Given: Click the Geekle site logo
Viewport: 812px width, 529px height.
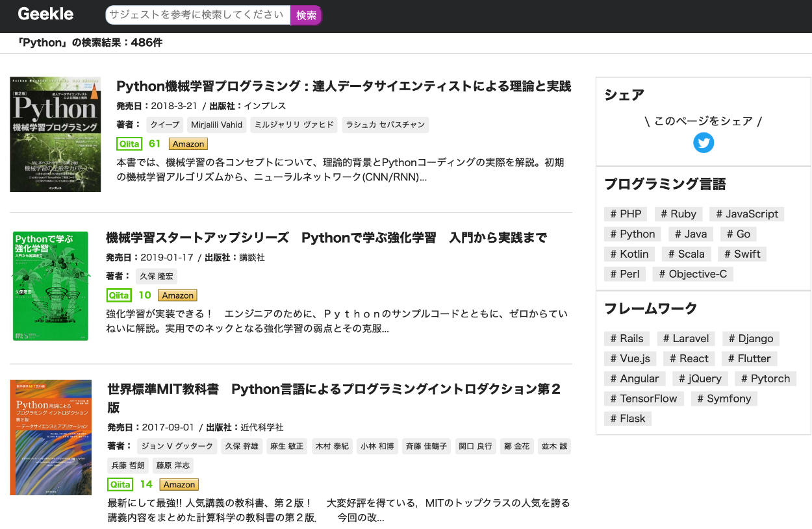Looking at the screenshot, I should [x=45, y=14].
